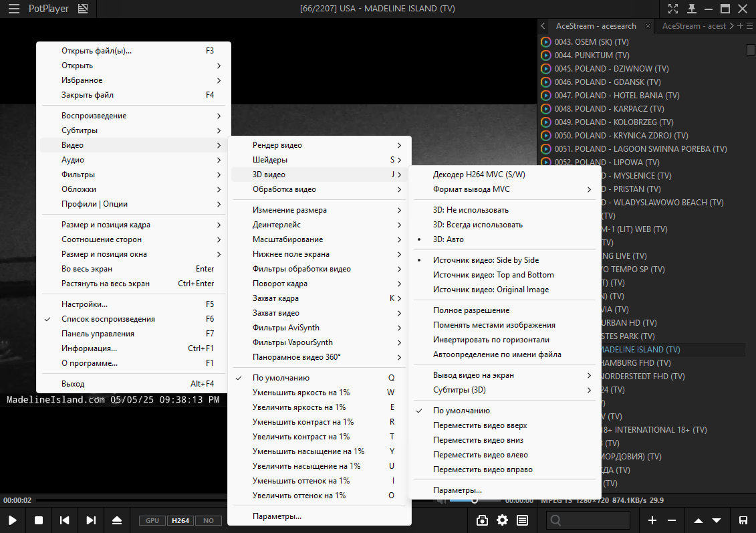Open the screenshot capture camera icon
Viewport: 756px width, 533px height.
click(482, 520)
